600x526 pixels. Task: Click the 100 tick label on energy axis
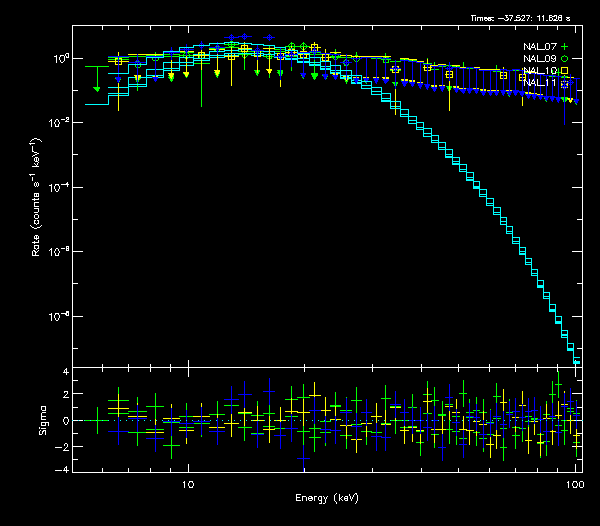click(575, 484)
